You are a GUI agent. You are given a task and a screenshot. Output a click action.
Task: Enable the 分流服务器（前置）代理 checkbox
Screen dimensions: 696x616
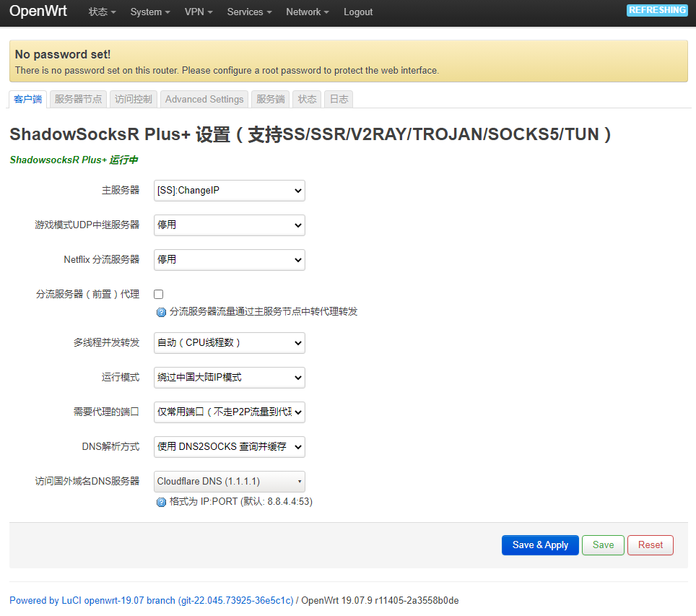click(x=158, y=294)
